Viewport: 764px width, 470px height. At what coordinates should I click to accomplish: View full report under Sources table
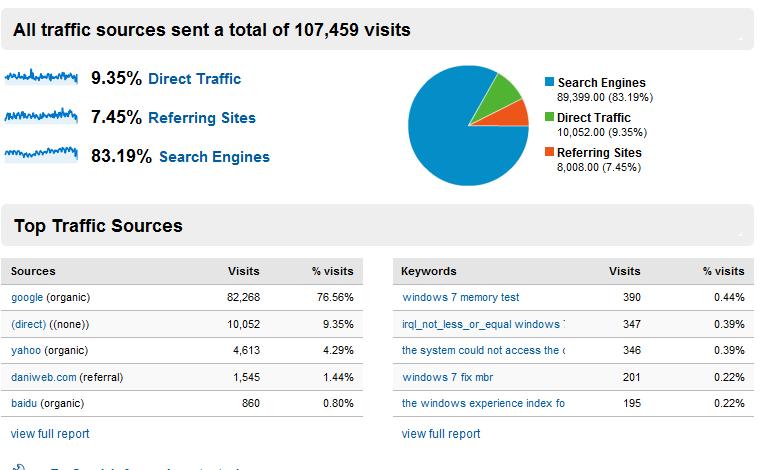click(50, 434)
